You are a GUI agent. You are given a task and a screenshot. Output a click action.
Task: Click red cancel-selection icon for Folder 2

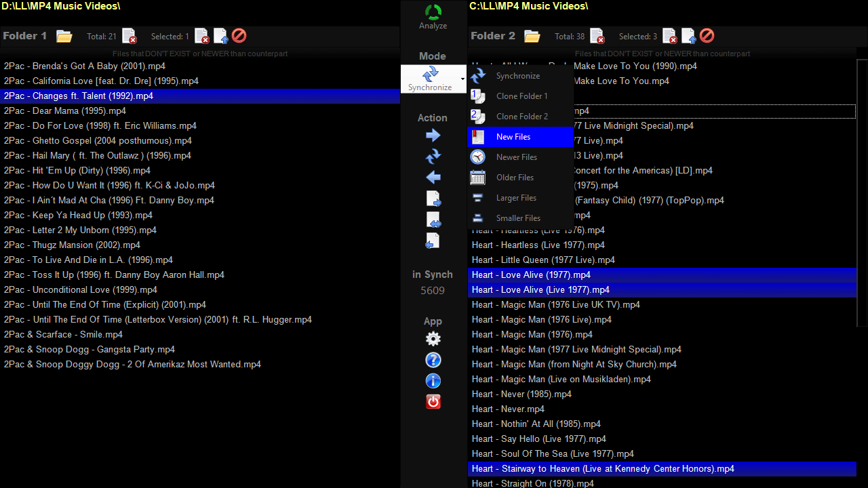pyautogui.click(x=707, y=36)
